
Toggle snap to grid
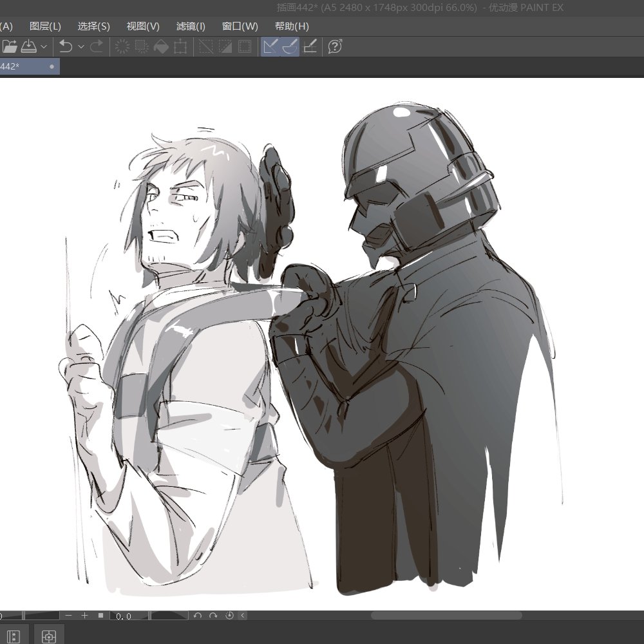coord(310,46)
